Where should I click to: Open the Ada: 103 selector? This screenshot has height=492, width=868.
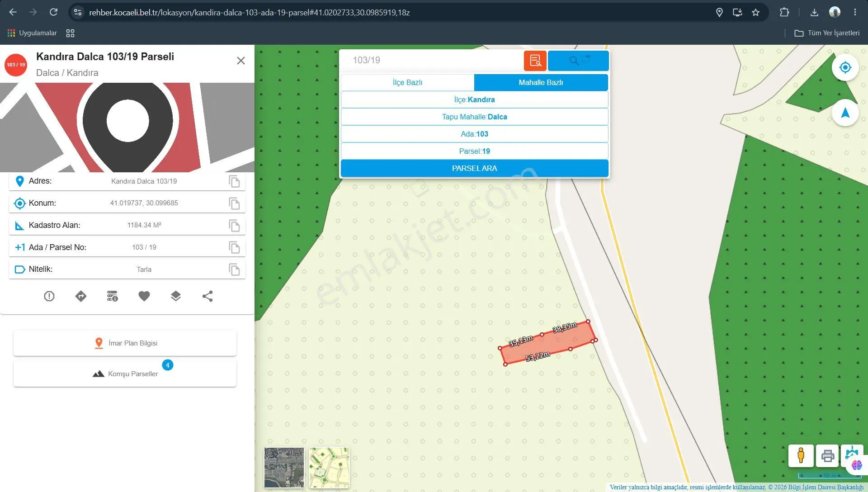(x=474, y=134)
